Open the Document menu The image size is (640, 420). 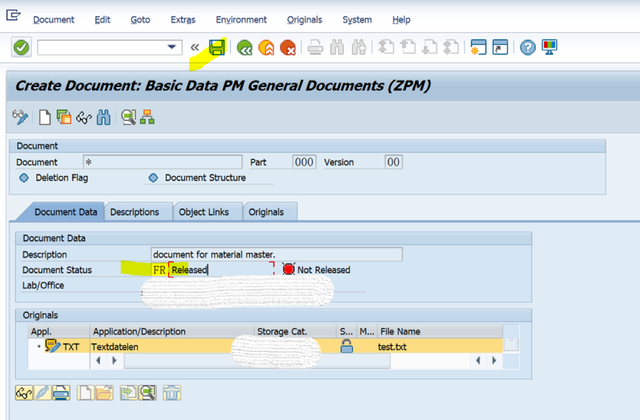pos(53,20)
